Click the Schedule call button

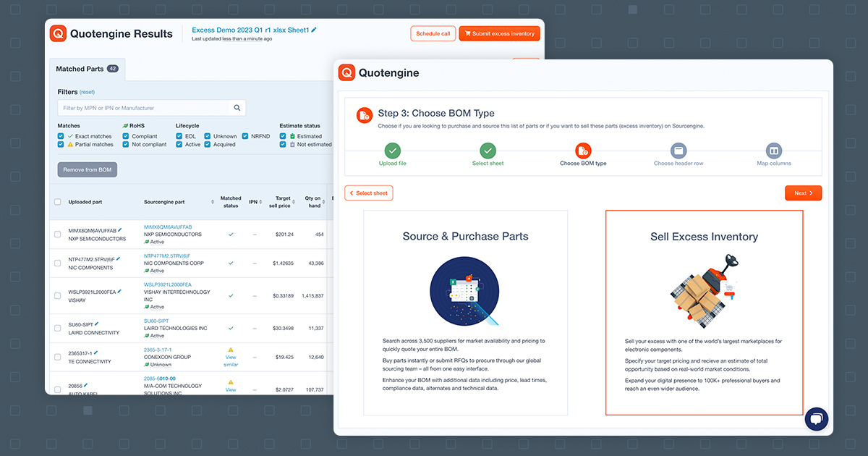point(433,33)
